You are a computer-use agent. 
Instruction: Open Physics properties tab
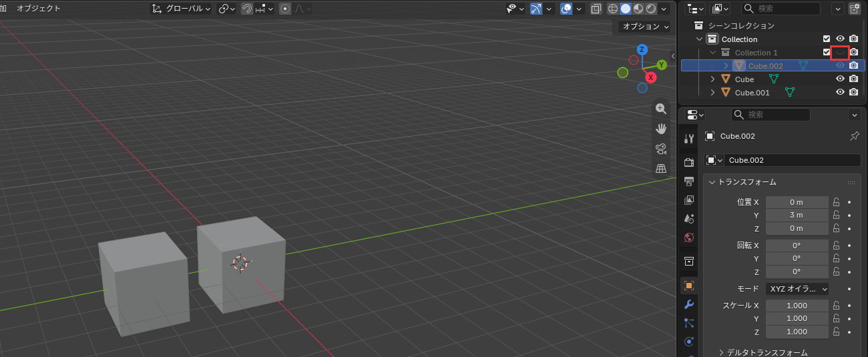click(689, 342)
